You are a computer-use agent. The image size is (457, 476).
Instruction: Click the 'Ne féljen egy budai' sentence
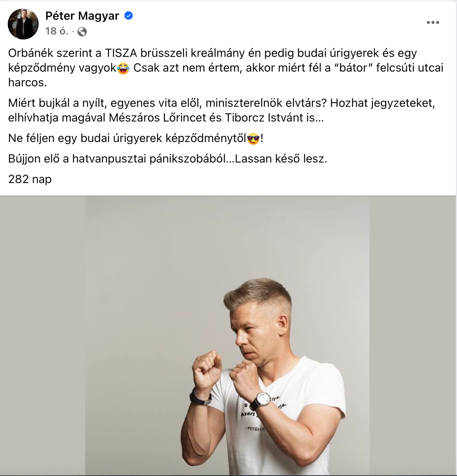tap(136, 138)
